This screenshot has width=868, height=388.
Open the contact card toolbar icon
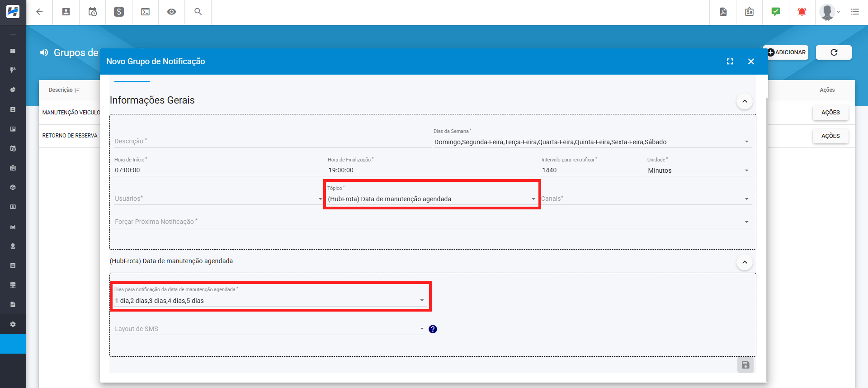coord(66,12)
